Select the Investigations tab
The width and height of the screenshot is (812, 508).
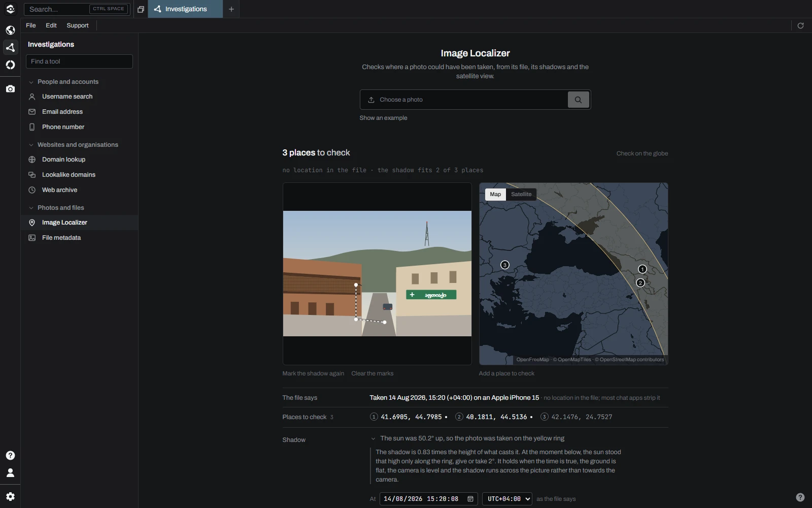(185, 9)
